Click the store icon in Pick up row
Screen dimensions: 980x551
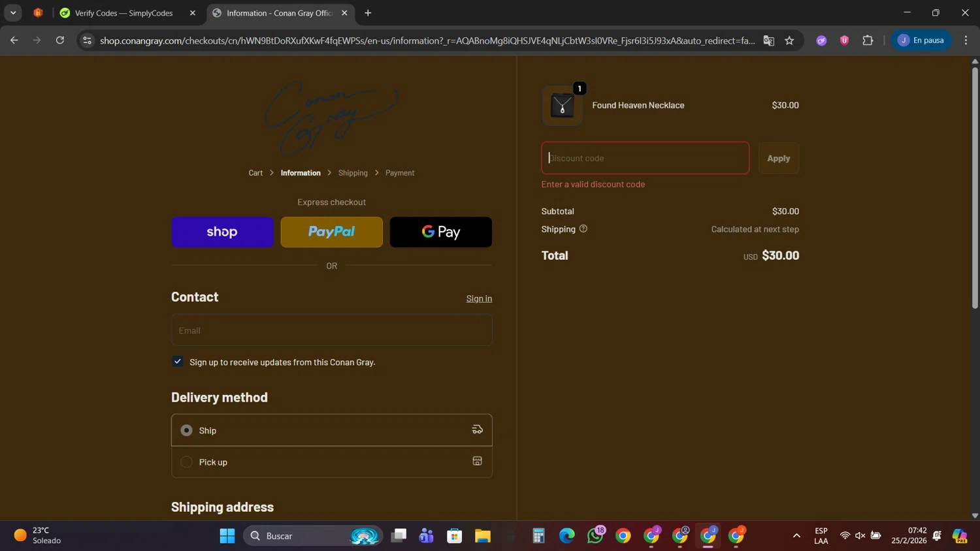click(478, 461)
